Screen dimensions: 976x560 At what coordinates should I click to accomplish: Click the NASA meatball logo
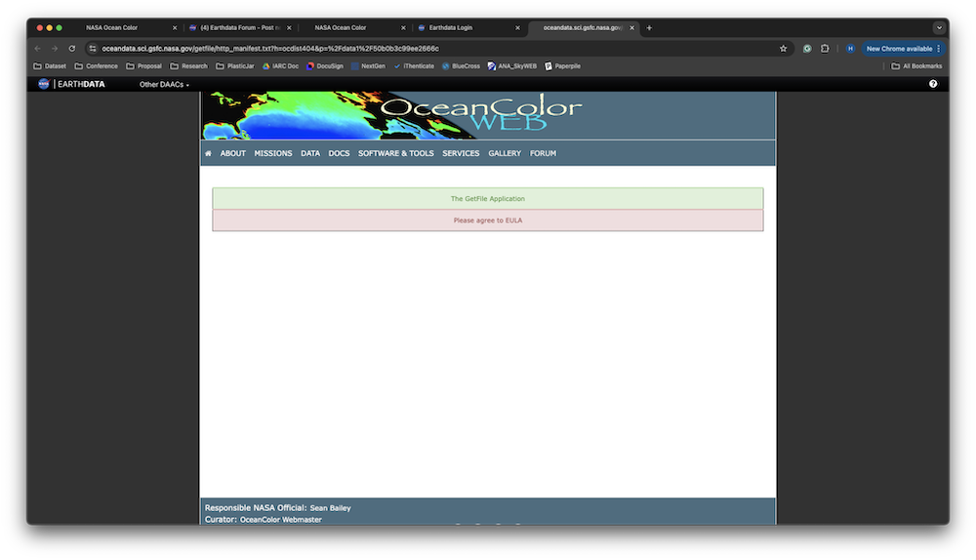pyautogui.click(x=44, y=84)
